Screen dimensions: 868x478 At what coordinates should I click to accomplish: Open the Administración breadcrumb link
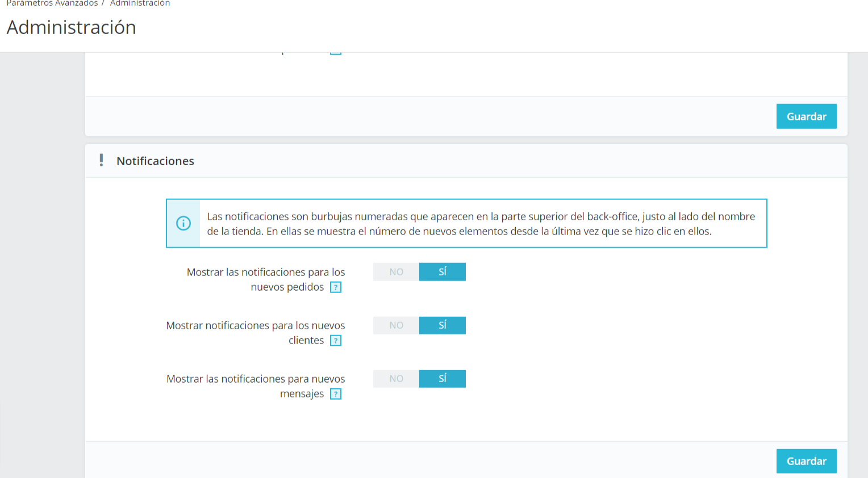pyautogui.click(x=140, y=3)
